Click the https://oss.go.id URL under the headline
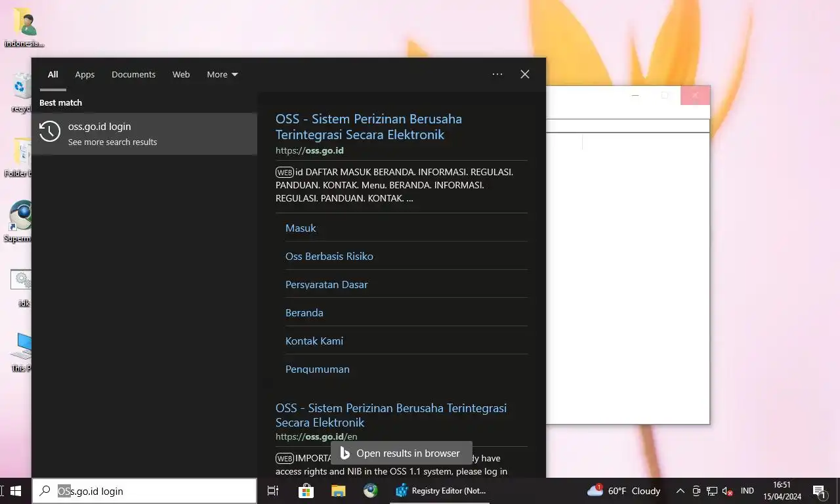 coord(310,150)
